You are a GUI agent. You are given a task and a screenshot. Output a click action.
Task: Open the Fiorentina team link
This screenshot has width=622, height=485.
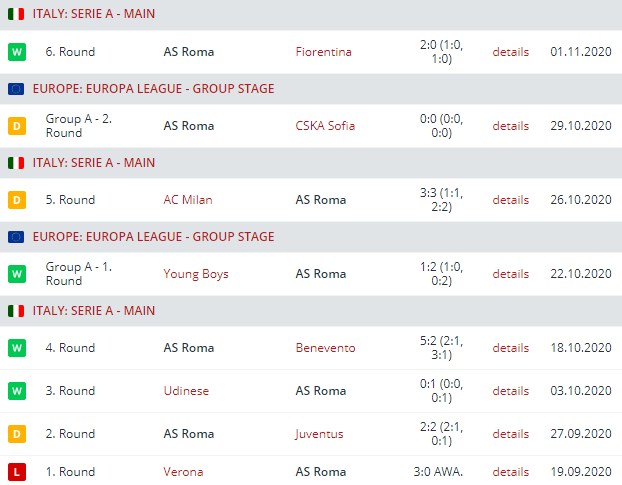tap(323, 52)
